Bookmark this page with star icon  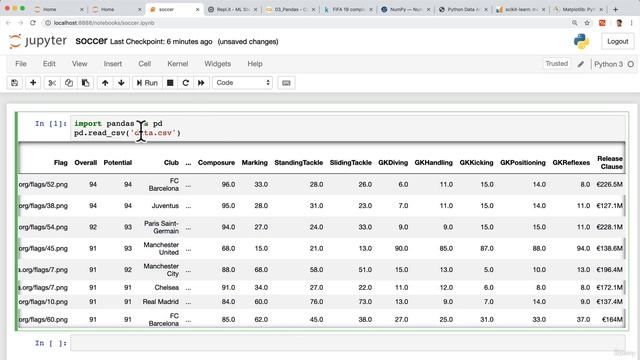[x=587, y=23]
